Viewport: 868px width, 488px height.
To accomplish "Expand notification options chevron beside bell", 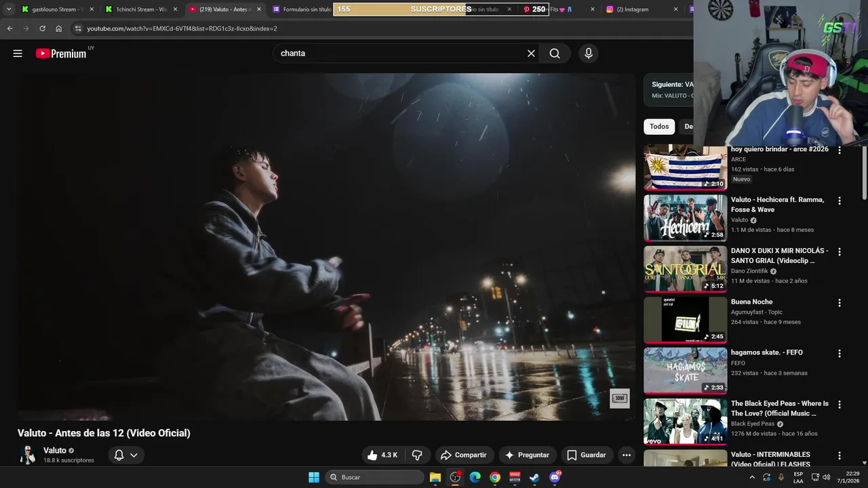I will coord(134,455).
